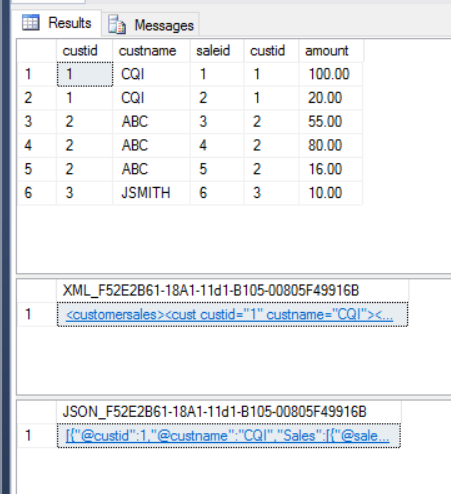Image resolution: width=451 pixels, height=494 pixels.
Task: Click the amount cell 16.00
Action: pyautogui.click(x=331, y=169)
